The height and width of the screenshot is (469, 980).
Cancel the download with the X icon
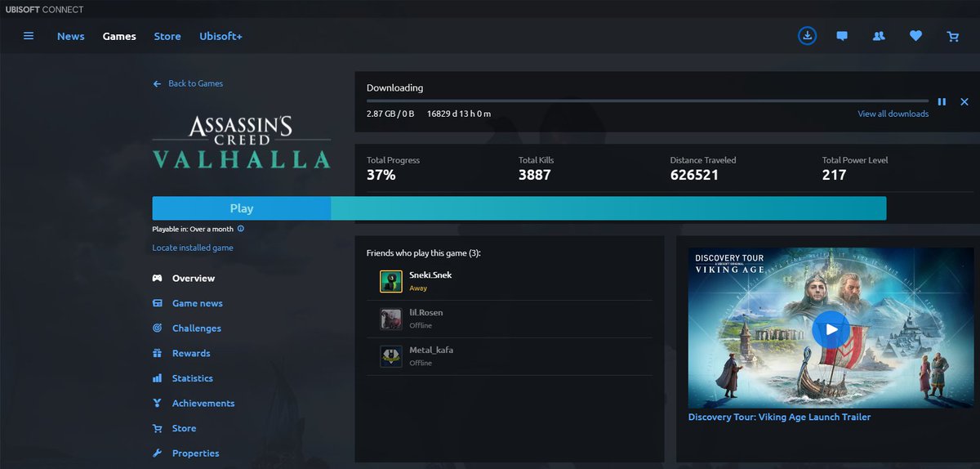pyautogui.click(x=964, y=102)
